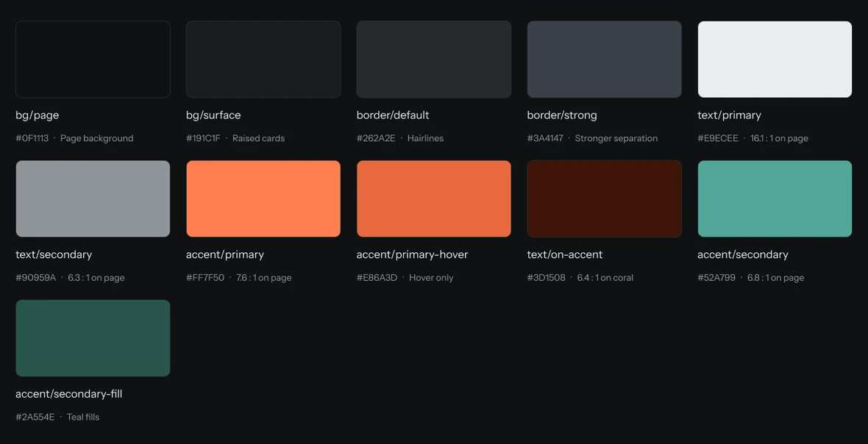This screenshot has width=868, height=444.
Task: Click the hex value #2A554E
Action: pyautogui.click(x=35, y=417)
